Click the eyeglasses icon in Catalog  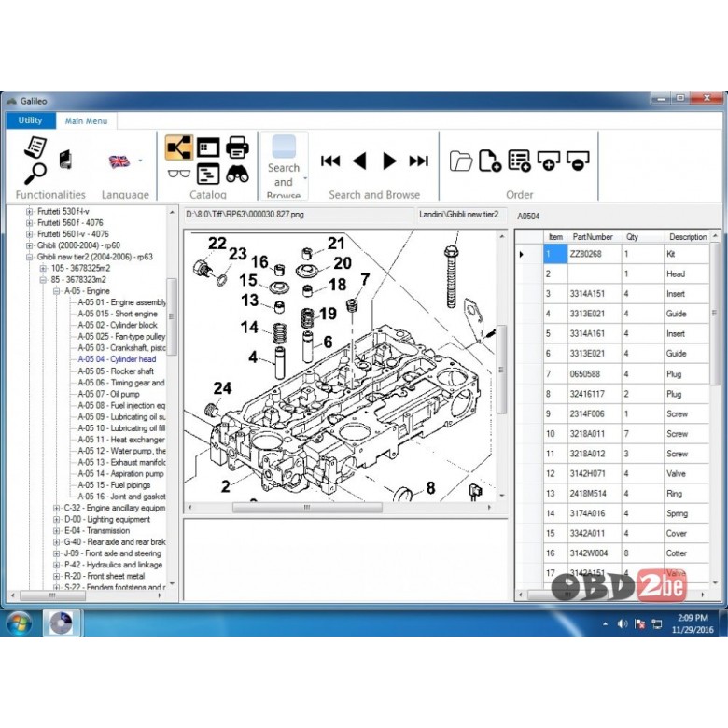coord(179,174)
